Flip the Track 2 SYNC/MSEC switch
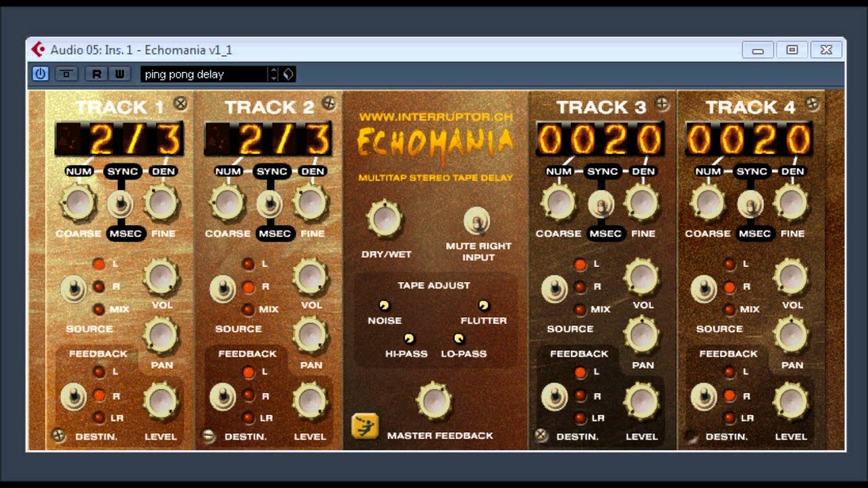 click(x=269, y=203)
